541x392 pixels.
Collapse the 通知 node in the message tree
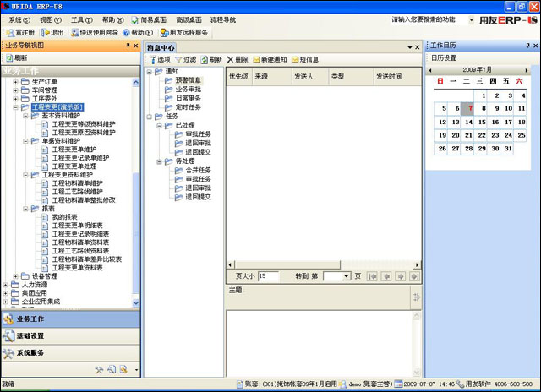click(x=150, y=72)
